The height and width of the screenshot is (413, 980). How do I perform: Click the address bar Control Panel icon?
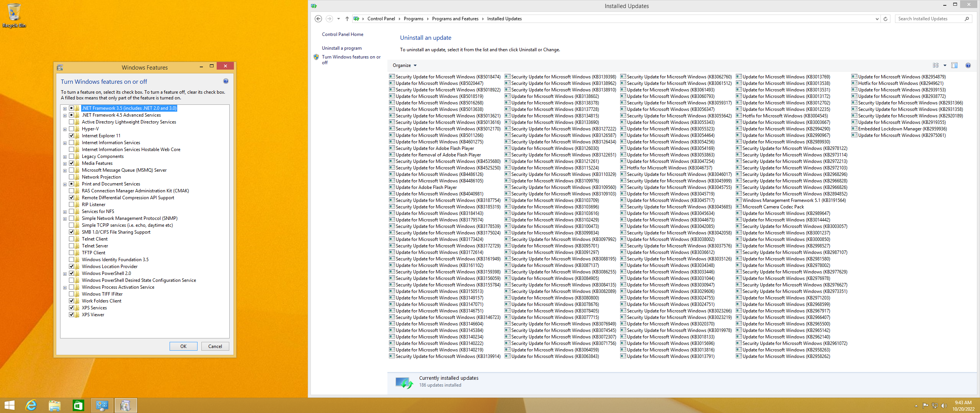[x=356, y=19]
